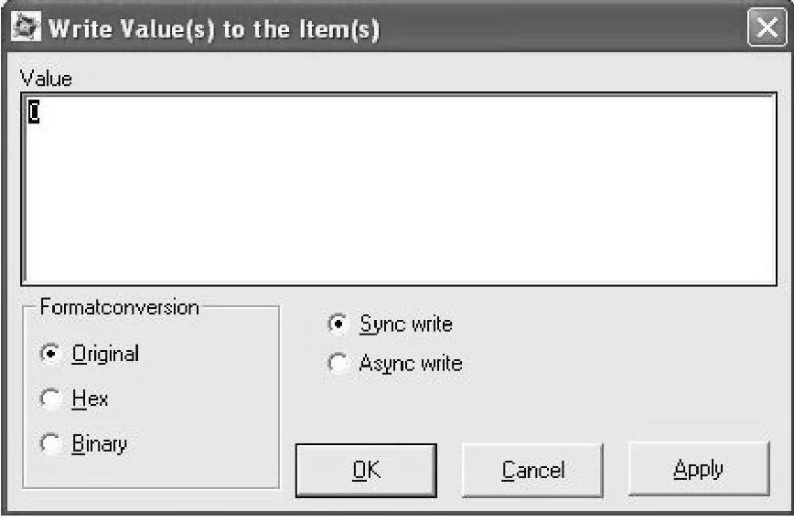Click the "Async write" label text
The width and height of the screenshot is (794, 532).
[411, 364]
